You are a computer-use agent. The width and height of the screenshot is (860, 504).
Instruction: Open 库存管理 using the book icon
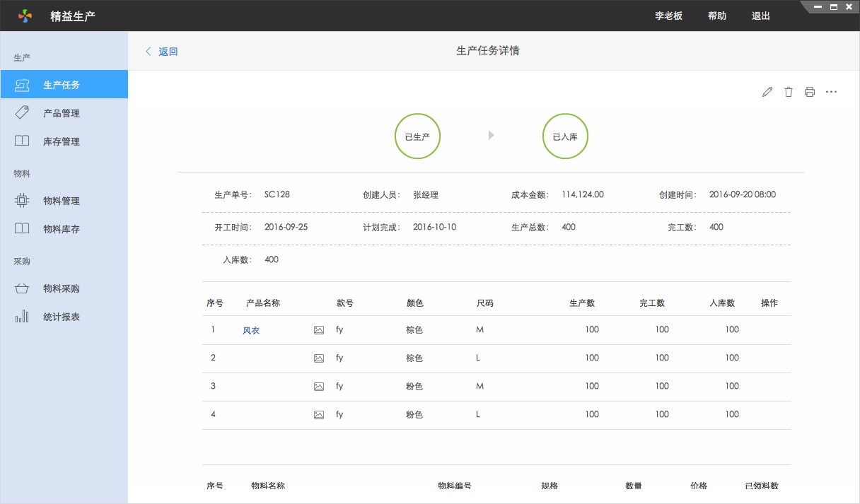click(22, 141)
